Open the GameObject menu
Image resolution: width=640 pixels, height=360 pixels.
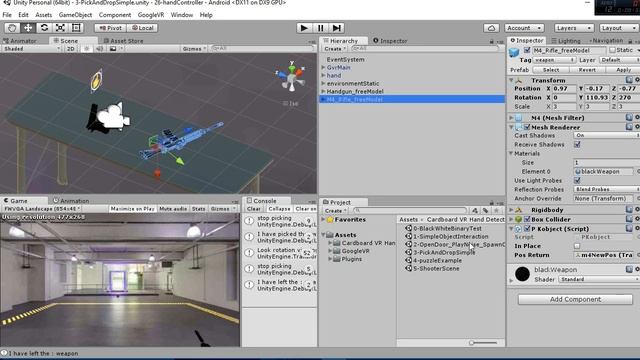point(75,15)
